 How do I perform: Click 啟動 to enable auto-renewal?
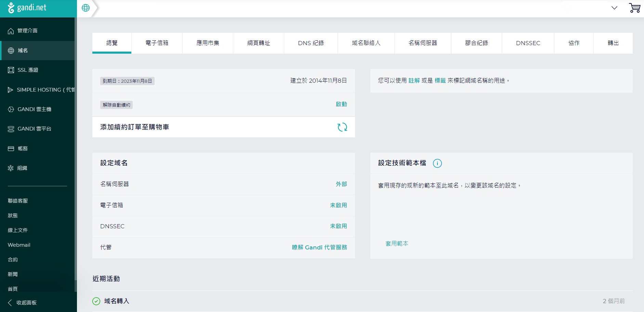tap(341, 104)
